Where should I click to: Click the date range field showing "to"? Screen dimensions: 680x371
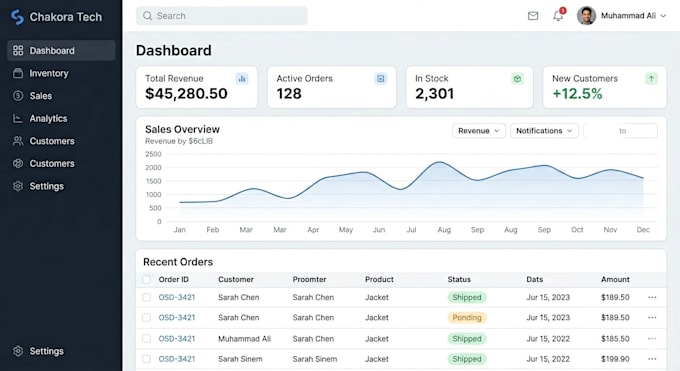[621, 131]
